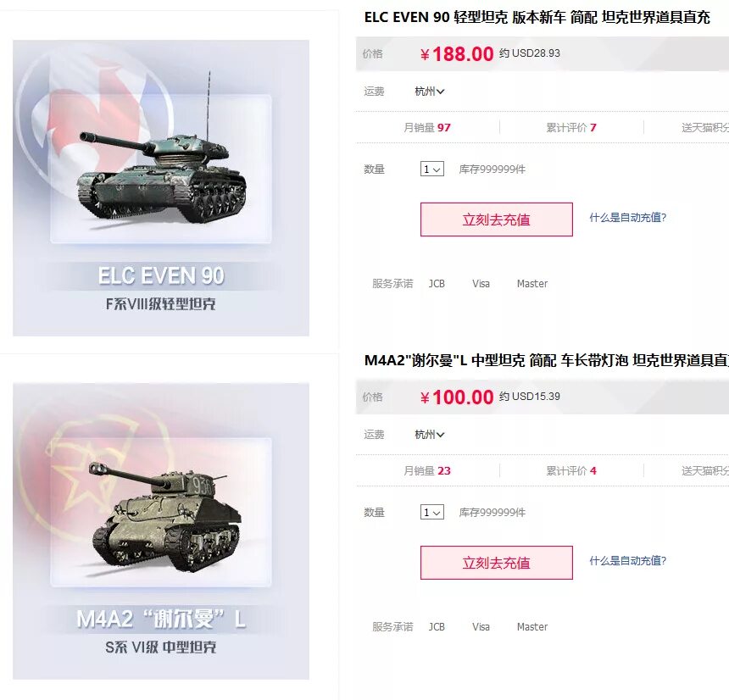
Task: Expand the 杭州 shipping dropdown for M4A2 Sherman
Action: (430, 435)
